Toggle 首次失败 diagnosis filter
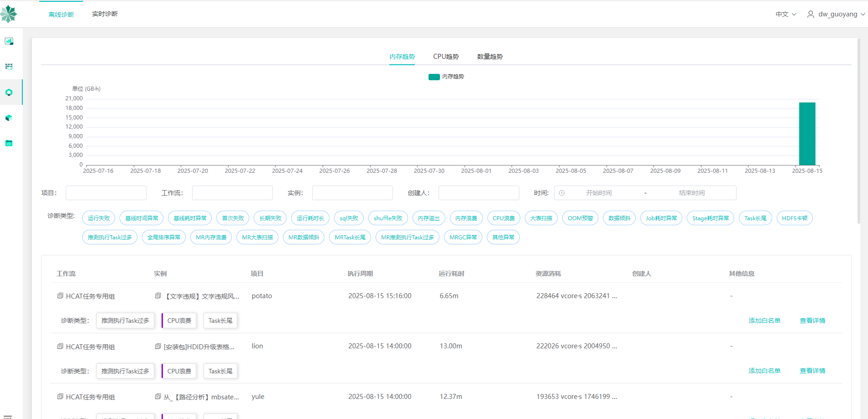 click(x=233, y=218)
